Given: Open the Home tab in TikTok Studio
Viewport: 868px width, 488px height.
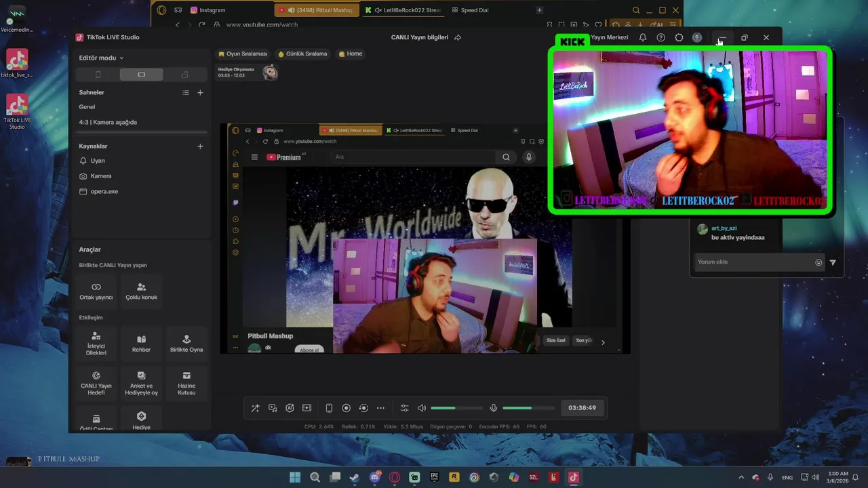Looking at the screenshot, I should (351, 54).
